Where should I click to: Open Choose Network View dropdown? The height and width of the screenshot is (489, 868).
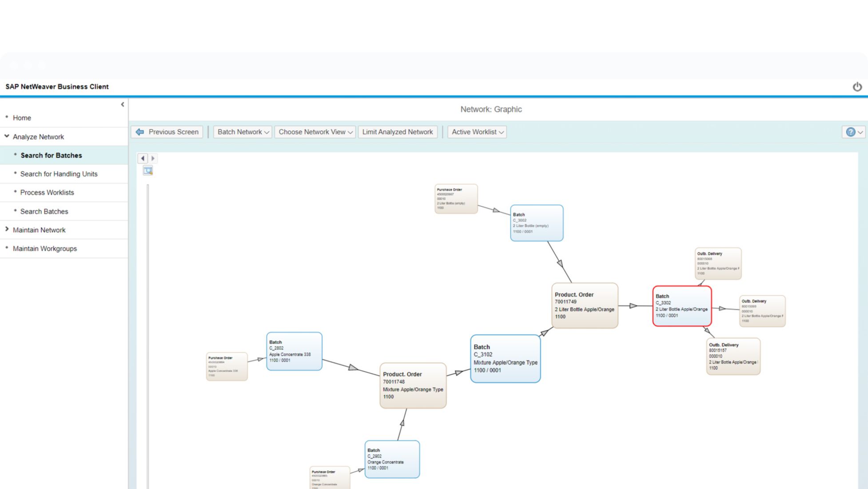pos(315,132)
